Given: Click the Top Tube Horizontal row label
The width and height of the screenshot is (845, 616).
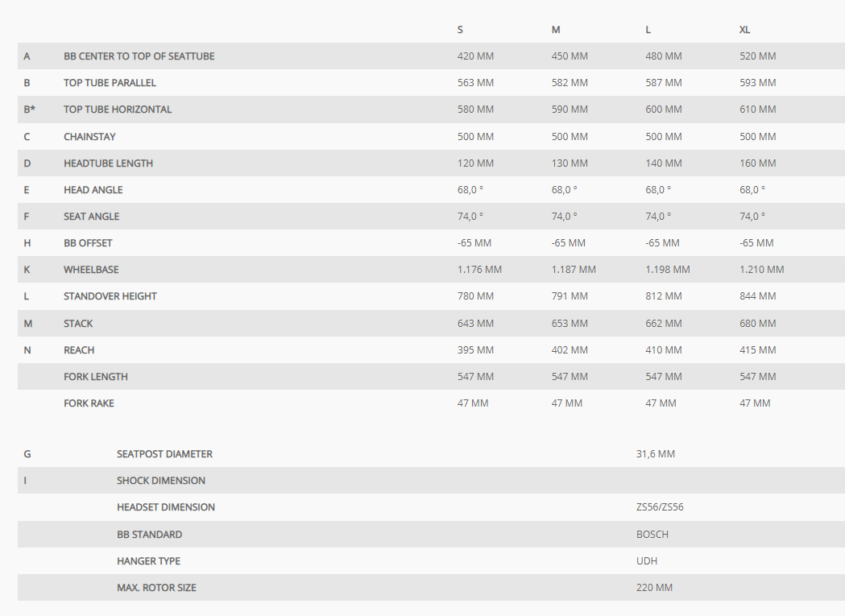Looking at the screenshot, I should pos(118,110).
